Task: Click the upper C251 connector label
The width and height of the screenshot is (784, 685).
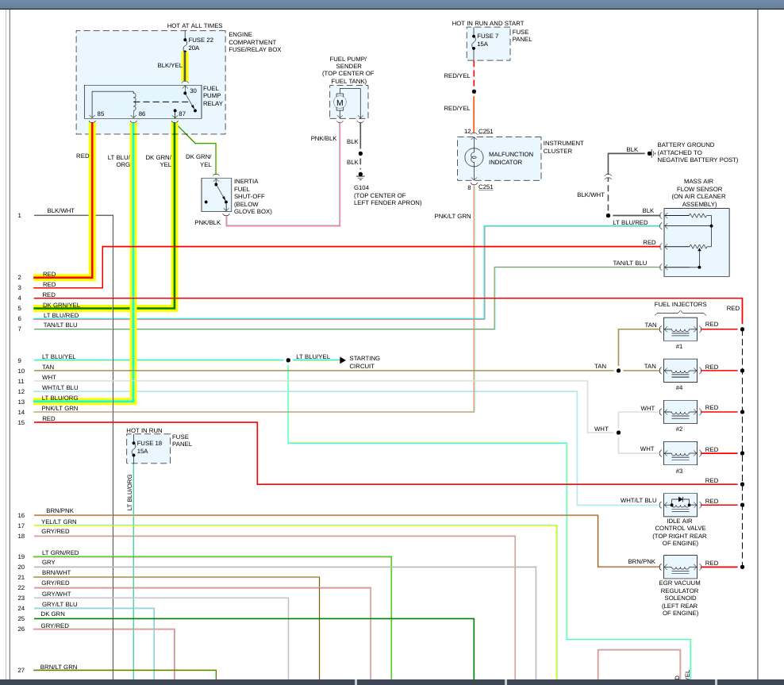Action: (486, 132)
